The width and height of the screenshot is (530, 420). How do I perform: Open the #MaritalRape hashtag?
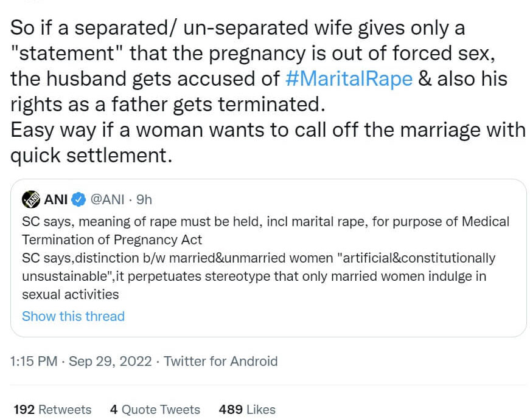[x=349, y=78]
